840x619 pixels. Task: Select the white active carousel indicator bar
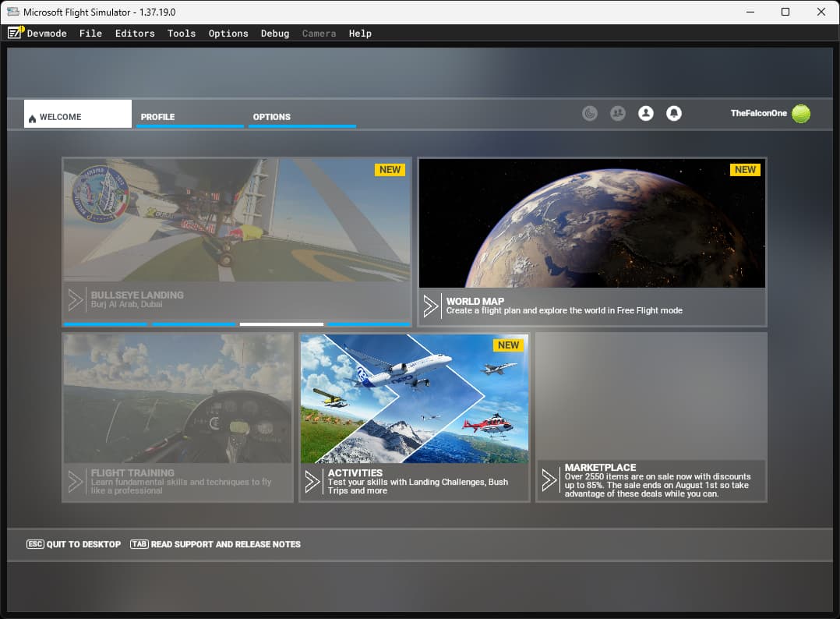tap(282, 324)
